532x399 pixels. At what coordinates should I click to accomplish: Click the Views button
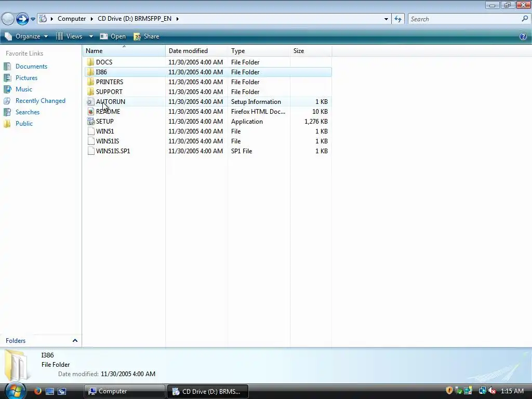[70, 36]
